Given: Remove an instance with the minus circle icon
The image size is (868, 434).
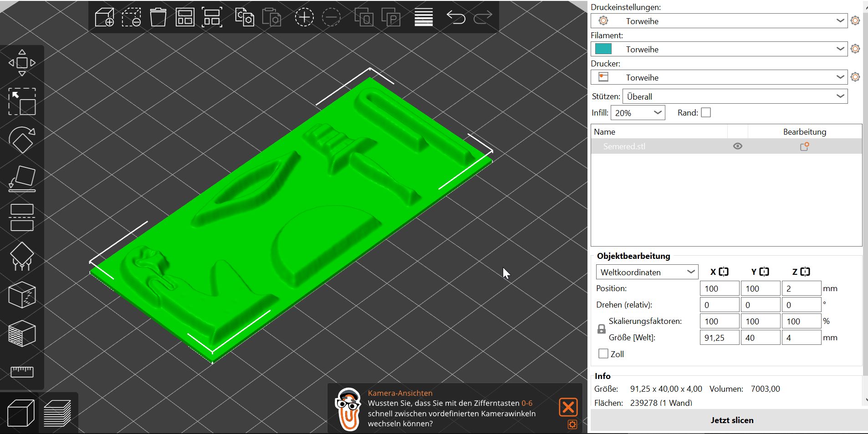Looking at the screenshot, I should (x=331, y=17).
